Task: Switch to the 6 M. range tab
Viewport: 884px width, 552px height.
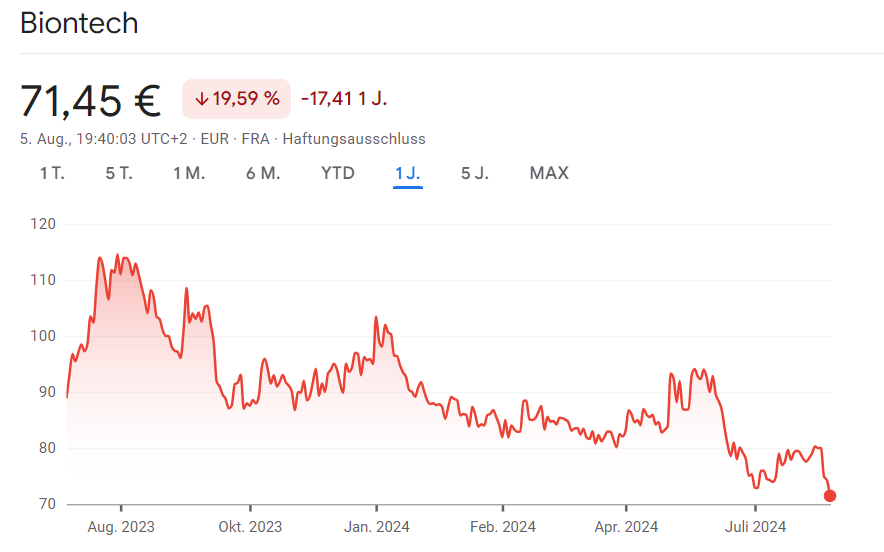Action: click(x=263, y=173)
